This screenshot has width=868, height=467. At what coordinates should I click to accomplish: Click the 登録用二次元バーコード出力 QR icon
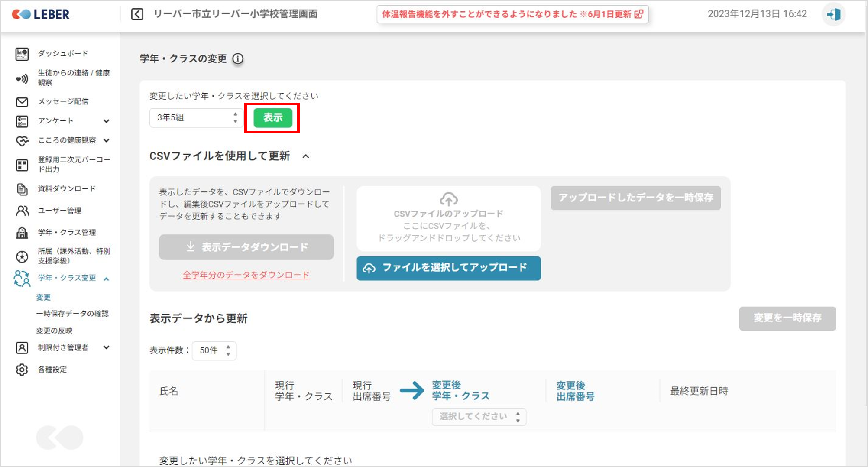point(22,165)
